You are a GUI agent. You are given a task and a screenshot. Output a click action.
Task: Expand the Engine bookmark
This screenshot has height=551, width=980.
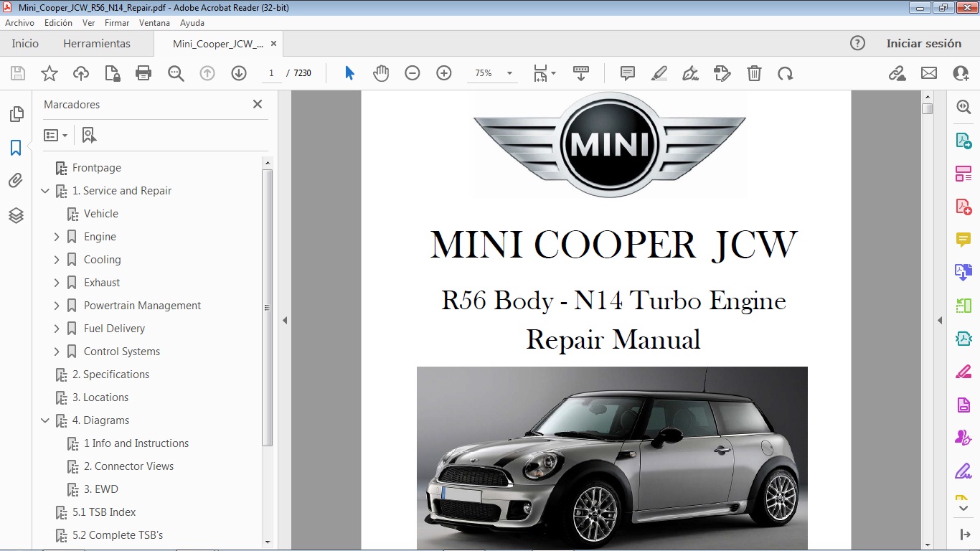click(57, 236)
